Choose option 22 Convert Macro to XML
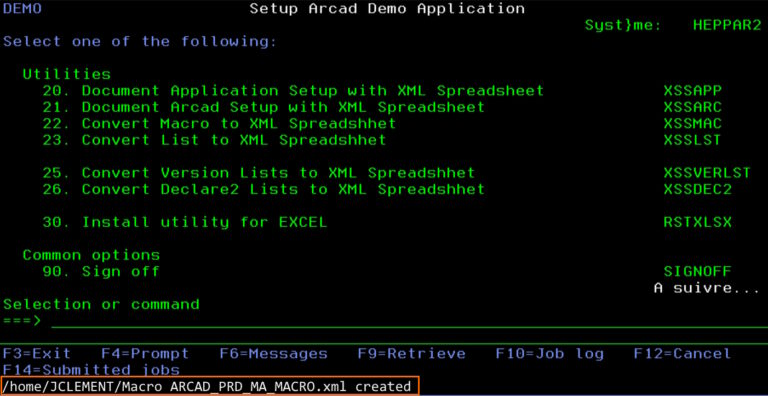The image size is (768, 396). (x=219, y=124)
